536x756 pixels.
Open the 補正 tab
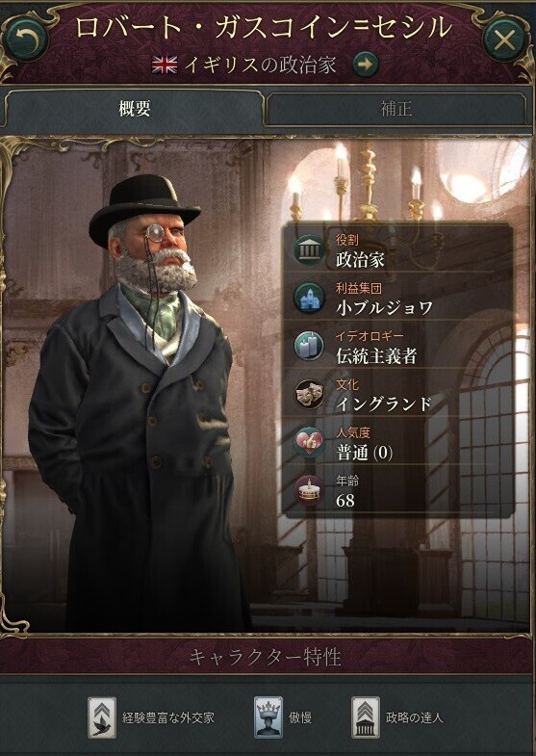point(396,109)
